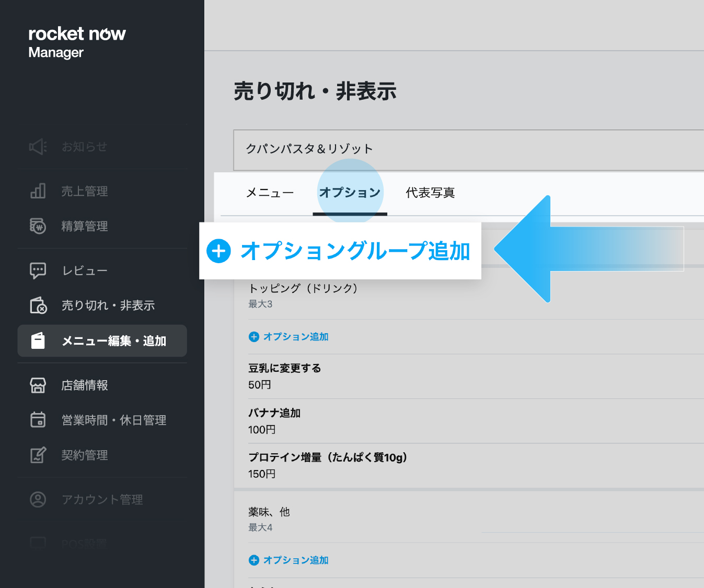Open 売り切れ・非表示 sidebar entry

tap(108, 305)
